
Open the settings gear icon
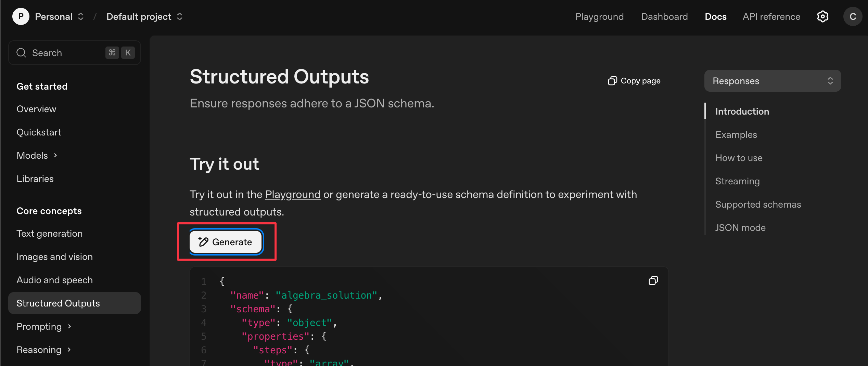(x=822, y=16)
